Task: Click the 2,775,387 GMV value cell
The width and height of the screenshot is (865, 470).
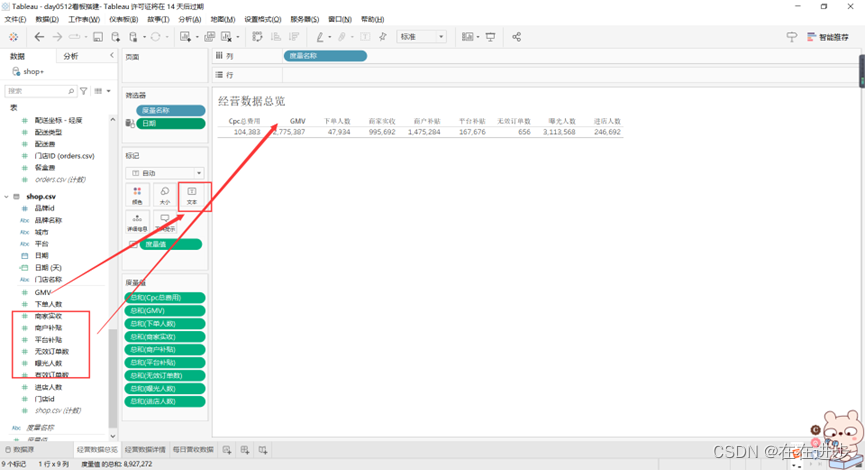Action: 288,132
